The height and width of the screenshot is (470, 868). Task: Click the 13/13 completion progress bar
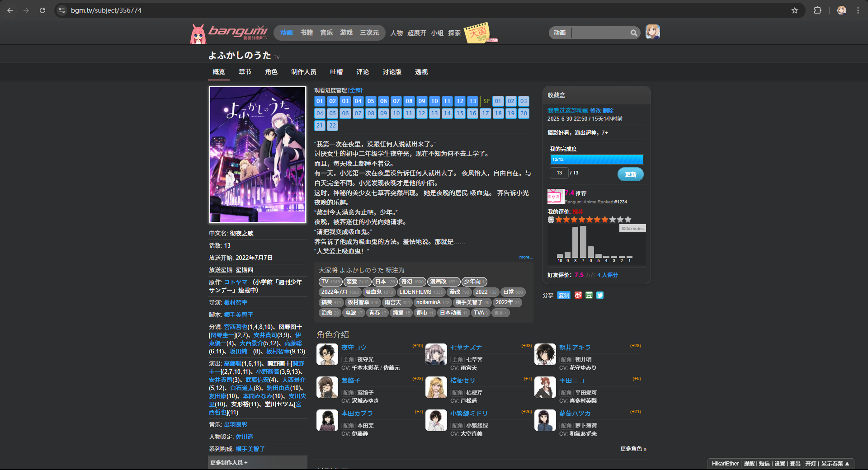click(x=597, y=160)
